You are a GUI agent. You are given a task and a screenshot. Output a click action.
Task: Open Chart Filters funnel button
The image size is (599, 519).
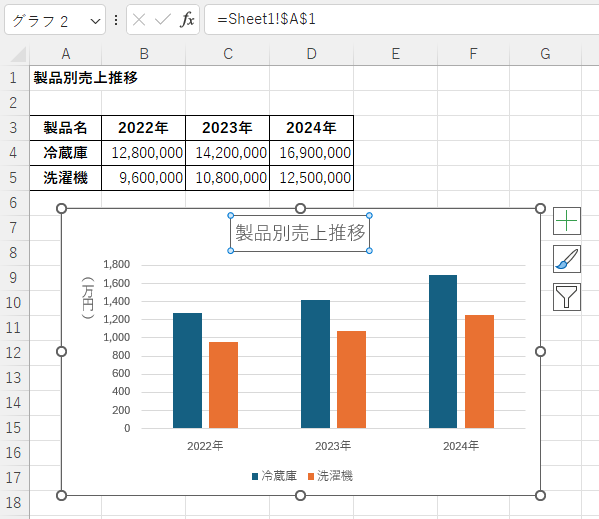tap(567, 297)
